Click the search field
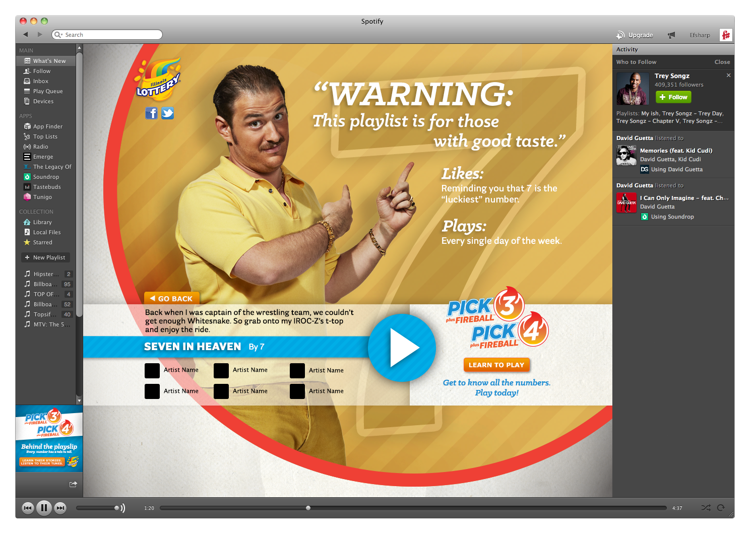 (107, 35)
